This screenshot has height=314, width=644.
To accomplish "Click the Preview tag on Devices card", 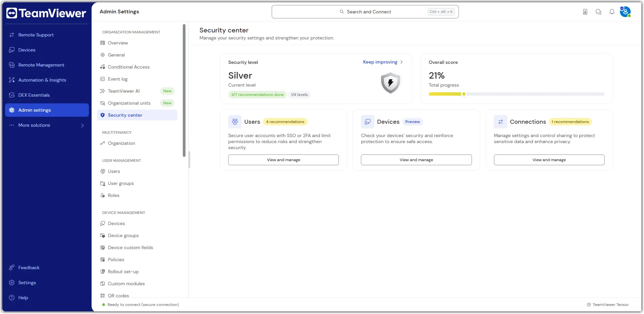I will pyautogui.click(x=412, y=122).
